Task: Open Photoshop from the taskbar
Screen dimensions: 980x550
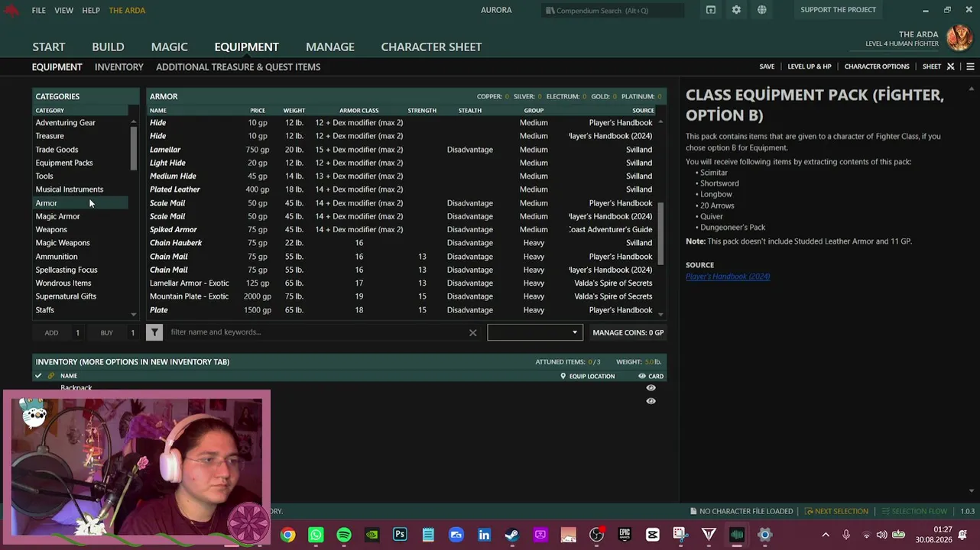Action: point(400,535)
